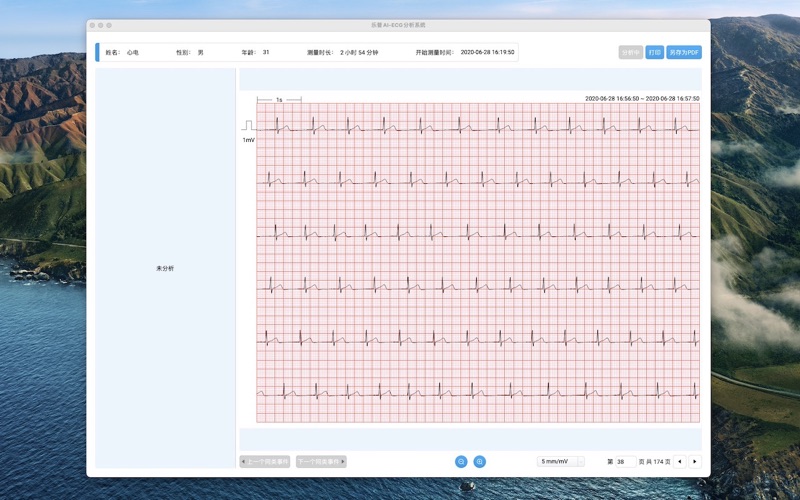The image size is (800, 500).
Task: Minimize the window using yellow button
Action: pos(101,25)
